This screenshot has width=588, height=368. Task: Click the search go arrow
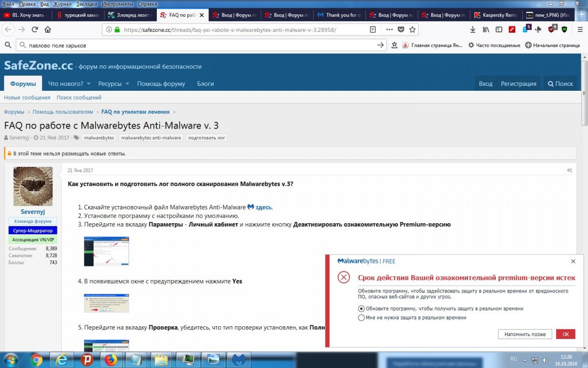(x=381, y=45)
